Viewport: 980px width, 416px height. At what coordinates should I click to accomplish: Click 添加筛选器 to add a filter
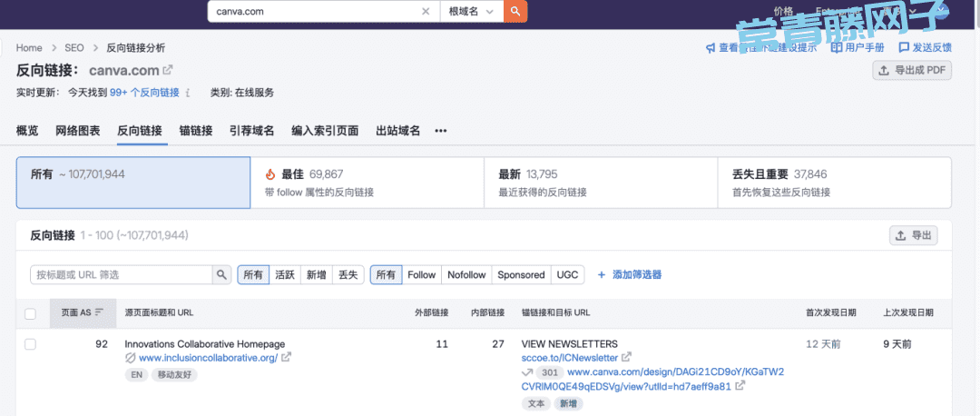point(630,274)
